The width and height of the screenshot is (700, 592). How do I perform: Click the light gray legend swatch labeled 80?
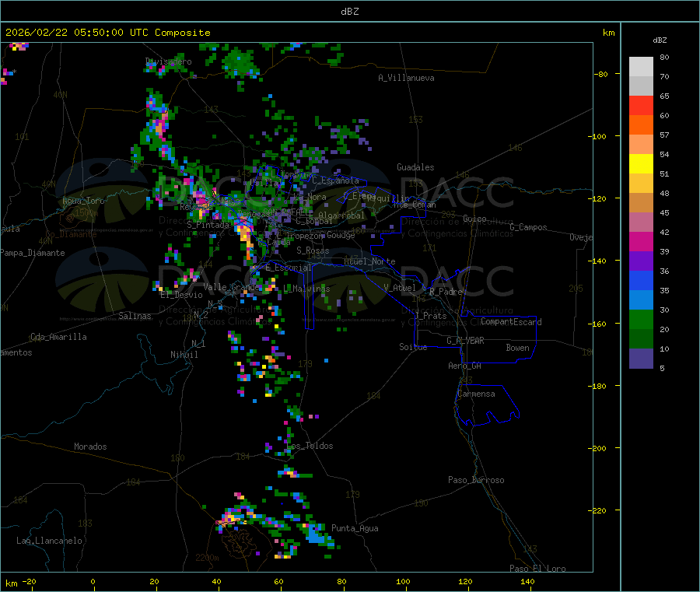click(x=641, y=67)
